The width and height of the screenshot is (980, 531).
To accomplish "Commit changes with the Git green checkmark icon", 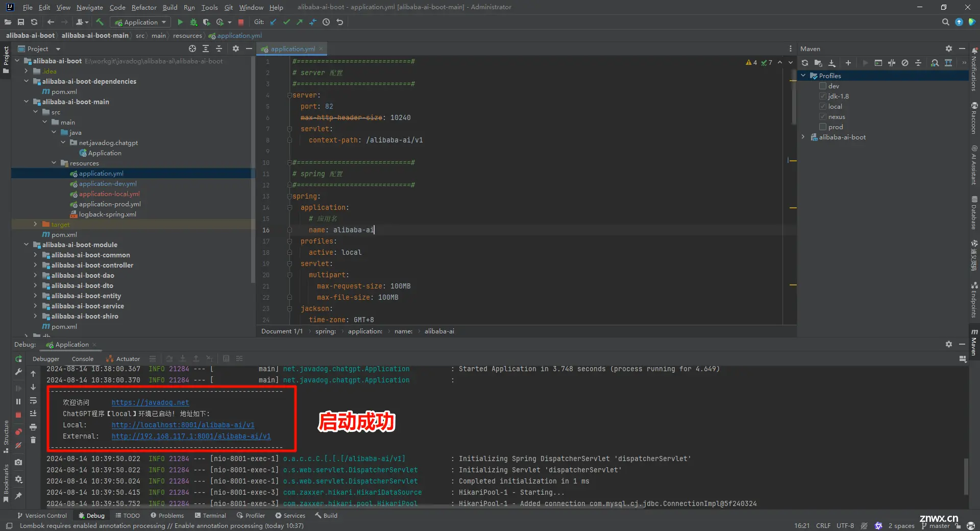I will [x=286, y=22].
